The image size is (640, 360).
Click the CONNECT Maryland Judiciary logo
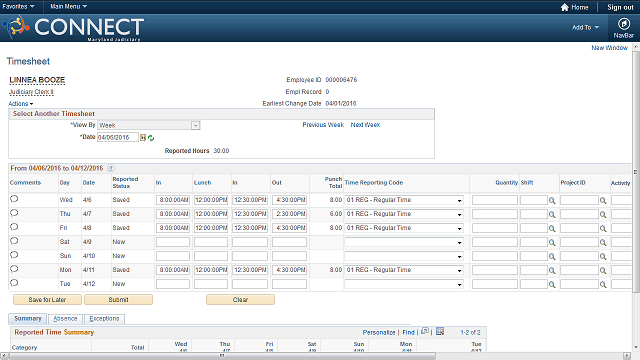click(73, 28)
